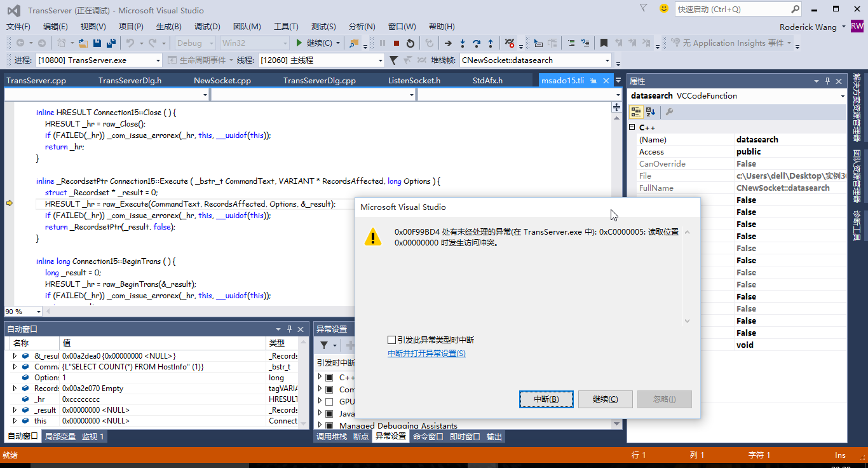Click the 中断(B) button in dialog

coord(546,399)
